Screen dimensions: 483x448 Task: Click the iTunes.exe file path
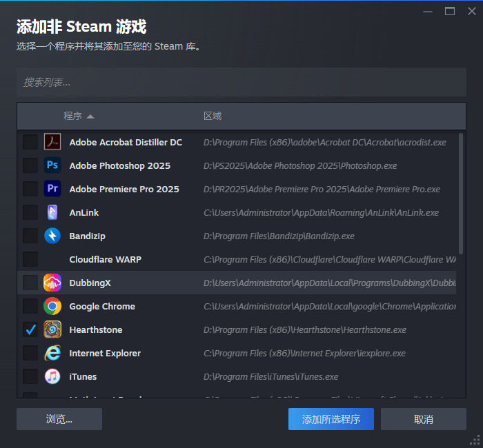[270, 377]
